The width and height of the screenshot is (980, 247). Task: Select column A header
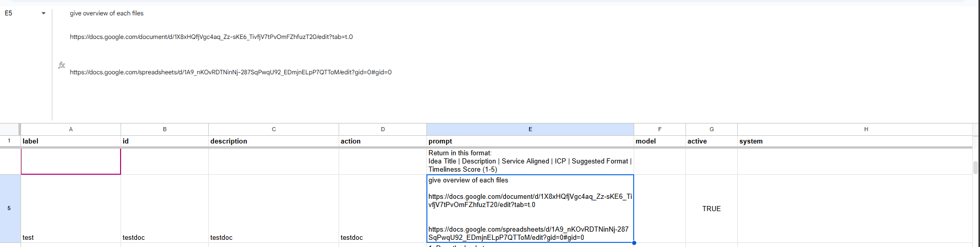[x=71, y=129]
